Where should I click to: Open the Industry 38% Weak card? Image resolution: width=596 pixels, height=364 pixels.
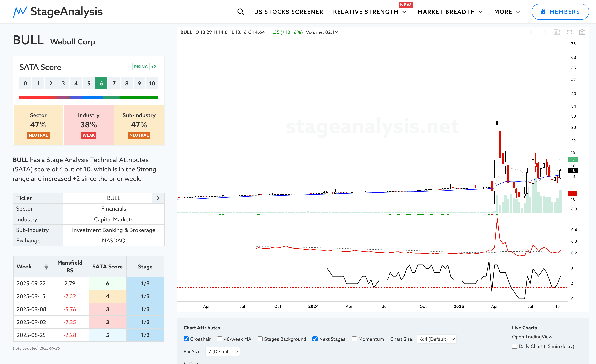[89, 125]
